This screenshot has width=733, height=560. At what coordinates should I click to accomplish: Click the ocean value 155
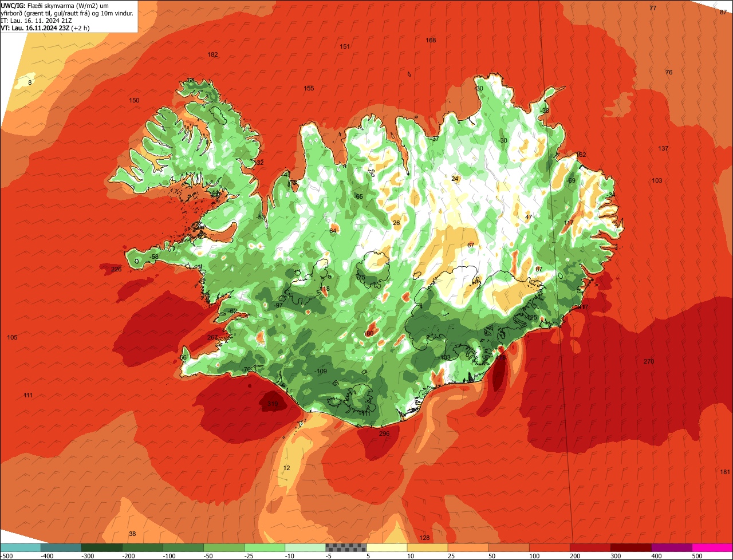point(309,88)
